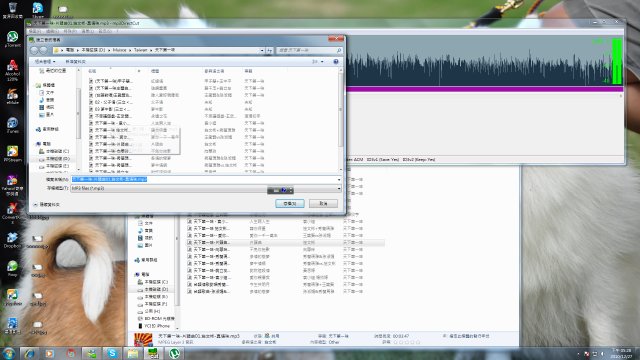Open local disk (E:) in the save dialog tree
Image resolution: width=640 pixels, height=360 pixels.
click(x=54, y=166)
